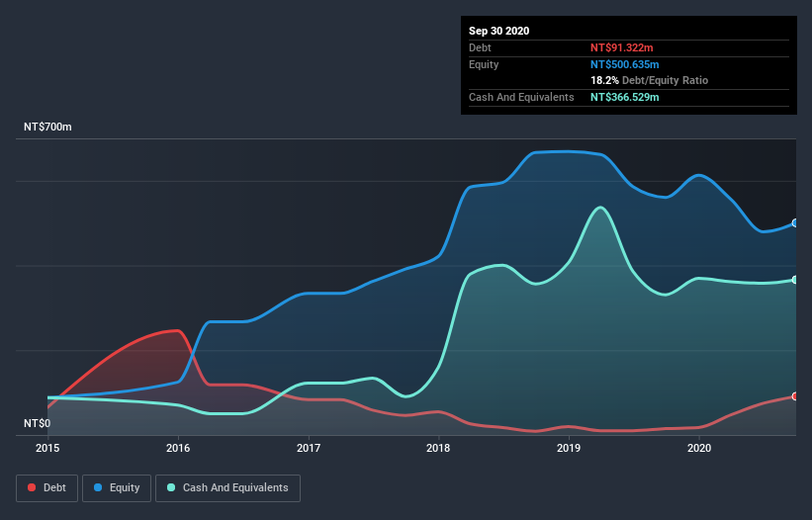The image size is (812, 520).
Task: Click the 18.2% Debt/Equity Ratio text
Action: click(x=650, y=80)
